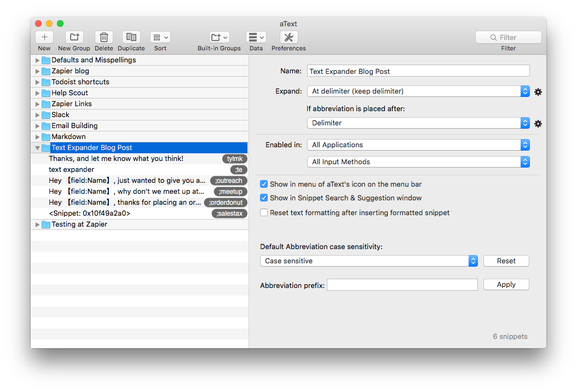Select the snippet with ;outreach abbreviation

pos(140,181)
